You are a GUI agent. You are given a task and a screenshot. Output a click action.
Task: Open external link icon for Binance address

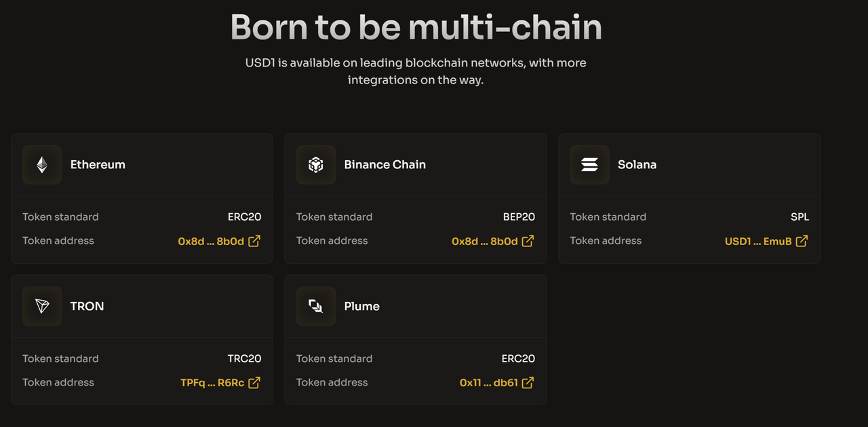(528, 241)
